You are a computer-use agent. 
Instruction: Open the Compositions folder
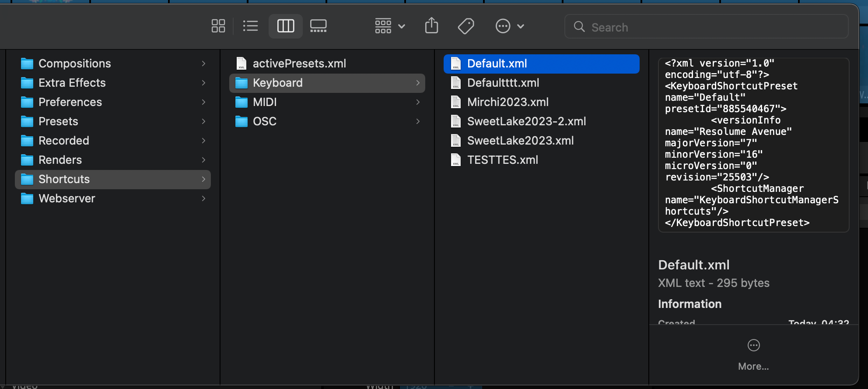(74, 64)
